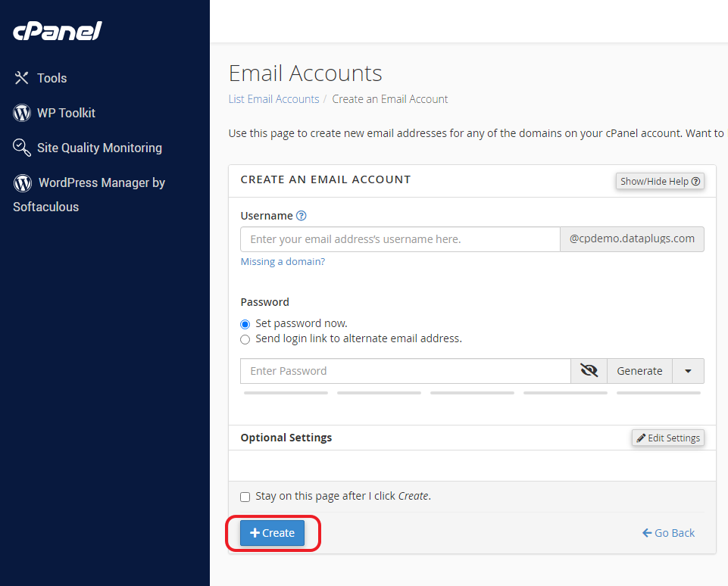
Task: Click the cPanel logo
Action: point(57,32)
